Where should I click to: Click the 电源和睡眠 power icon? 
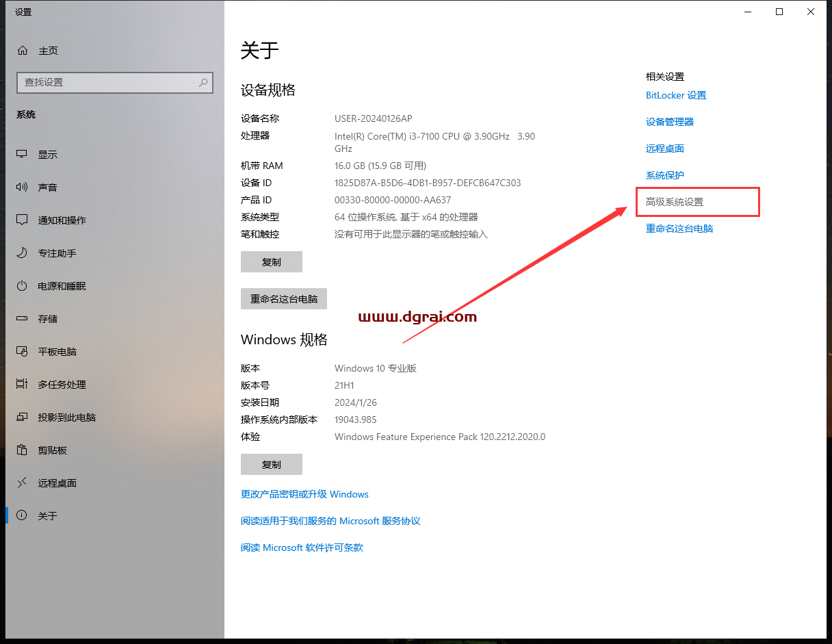point(23,286)
